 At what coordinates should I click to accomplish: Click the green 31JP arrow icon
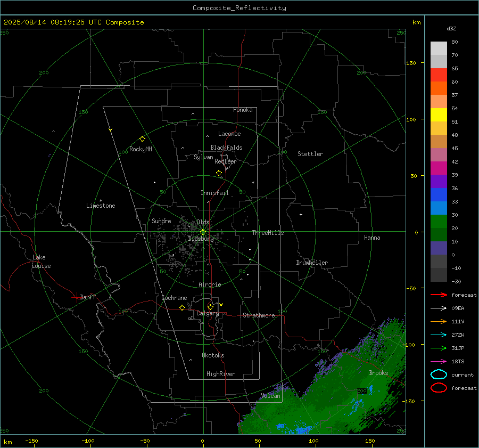pos(439,348)
